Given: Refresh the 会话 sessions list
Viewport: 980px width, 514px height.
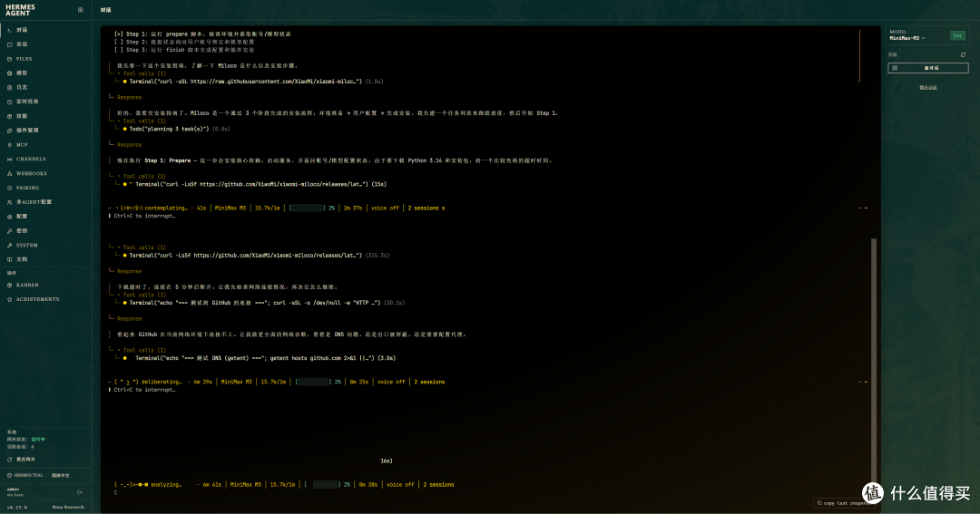Looking at the screenshot, I should (963, 55).
